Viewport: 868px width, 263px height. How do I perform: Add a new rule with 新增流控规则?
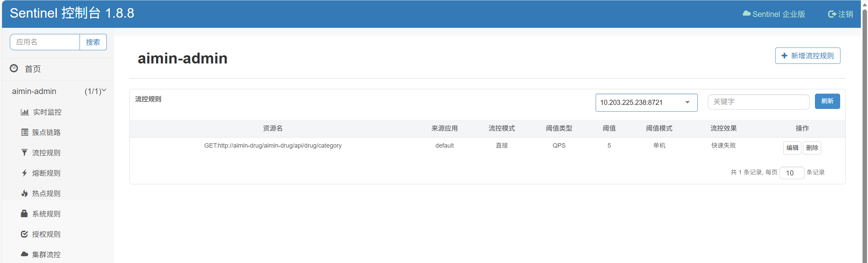click(x=807, y=56)
